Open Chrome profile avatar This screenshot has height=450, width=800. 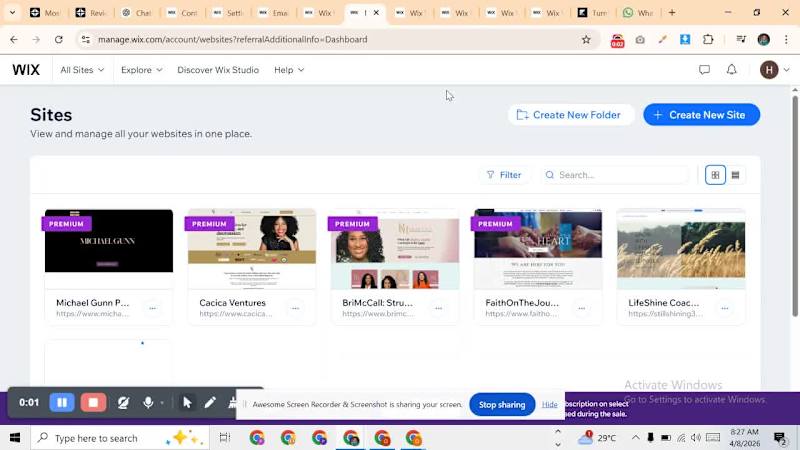pyautogui.click(x=764, y=39)
